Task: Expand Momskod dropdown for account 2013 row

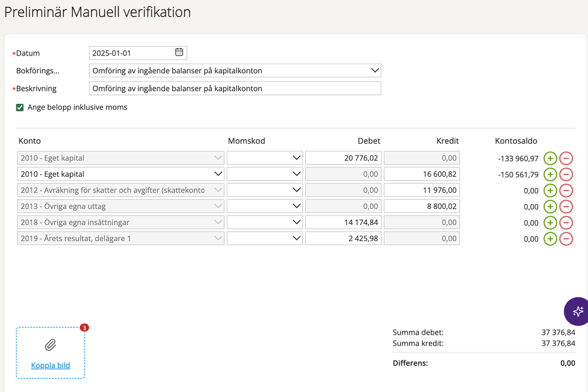Action: [x=296, y=206]
